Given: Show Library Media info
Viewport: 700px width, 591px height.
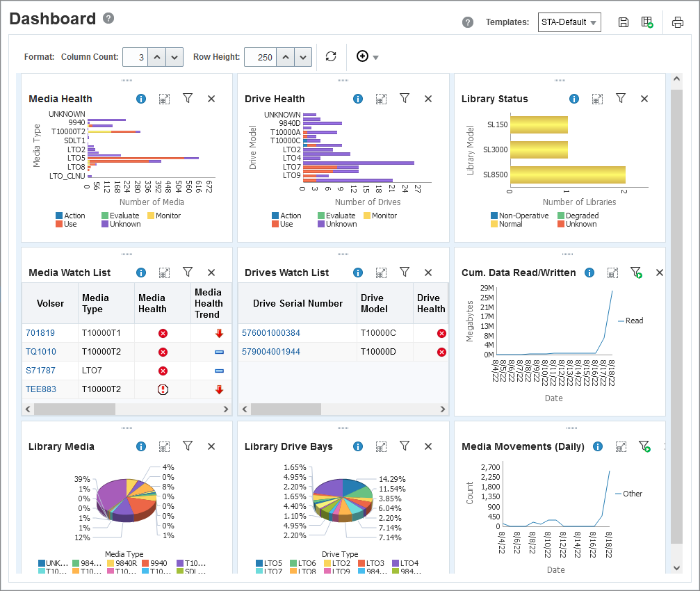Looking at the screenshot, I should point(141,446).
